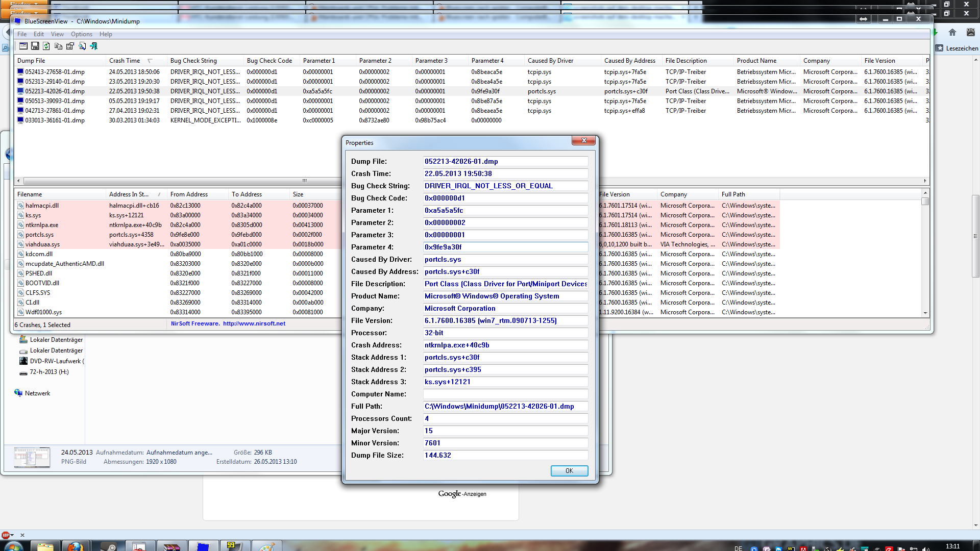Open the View menu
The width and height of the screenshot is (980, 551).
(57, 34)
